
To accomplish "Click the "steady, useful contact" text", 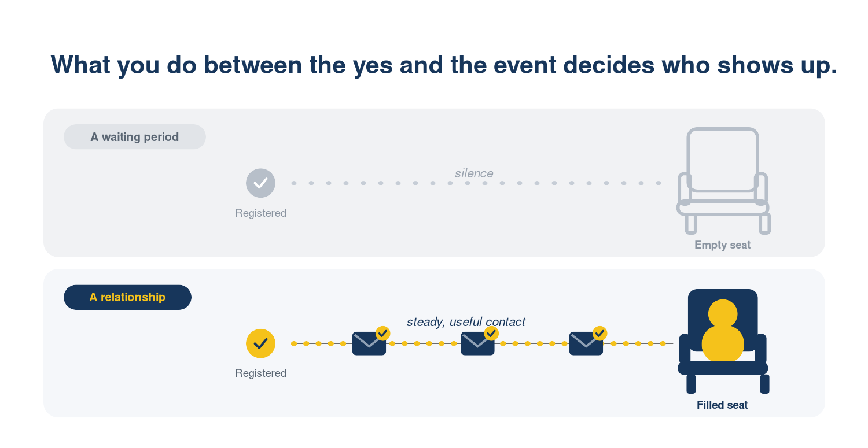I will click(x=466, y=322).
